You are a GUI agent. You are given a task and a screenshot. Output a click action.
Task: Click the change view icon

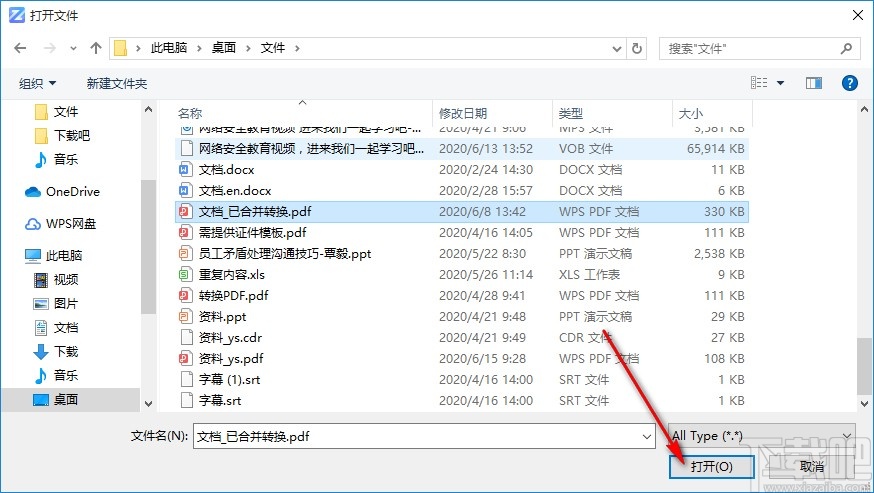pyautogui.click(x=759, y=83)
